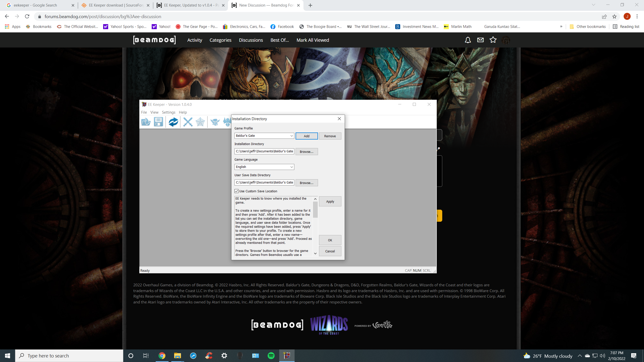Open Windows Settings gear in taskbar
Viewport: 644px width, 362px height.
[x=224, y=356]
